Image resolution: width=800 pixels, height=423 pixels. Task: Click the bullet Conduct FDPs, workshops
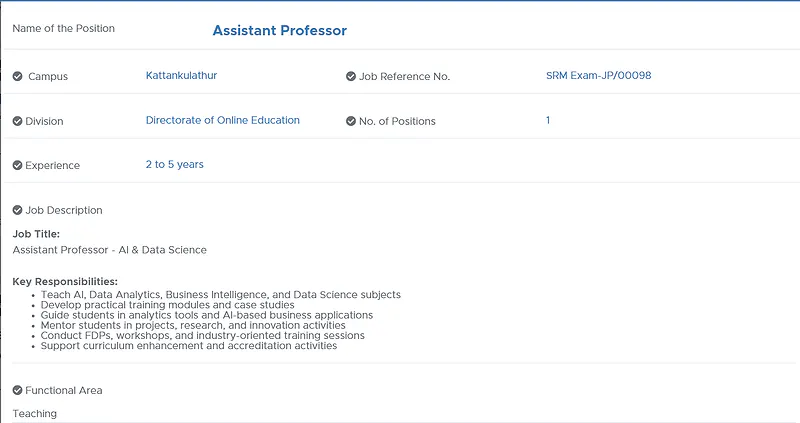pos(203,336)
